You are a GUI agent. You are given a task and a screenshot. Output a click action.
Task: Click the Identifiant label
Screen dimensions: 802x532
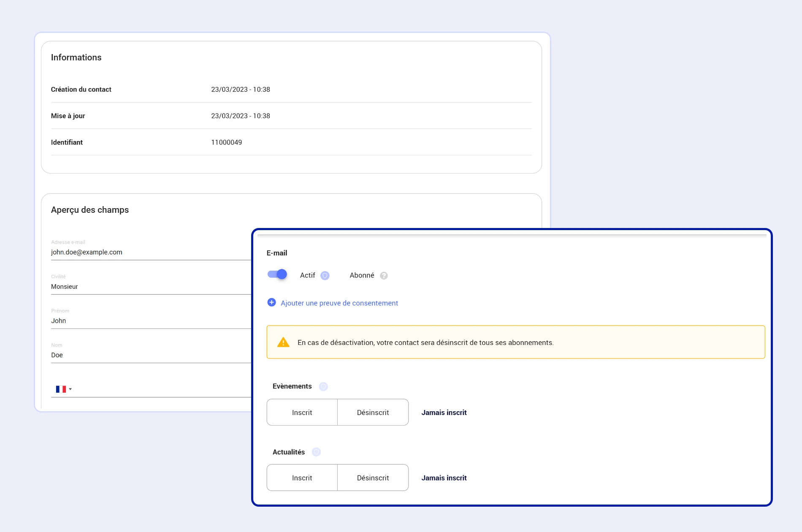67,142
